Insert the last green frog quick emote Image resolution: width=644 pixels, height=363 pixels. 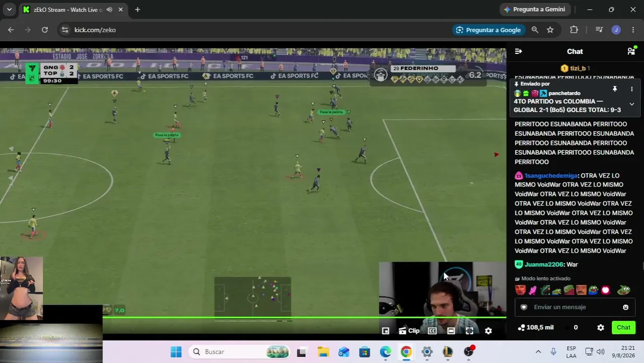624,290
